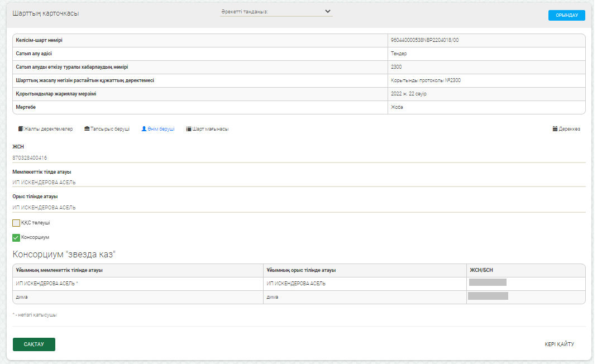Uncheck the Консорциум checkbox
Viewport: 597px width, 364px height.
point(16,238)
